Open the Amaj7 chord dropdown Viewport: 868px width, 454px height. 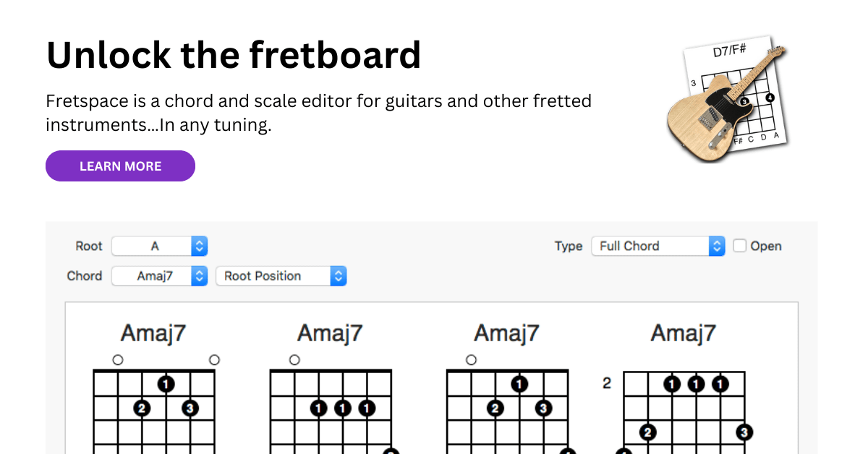tap(159, 275)
